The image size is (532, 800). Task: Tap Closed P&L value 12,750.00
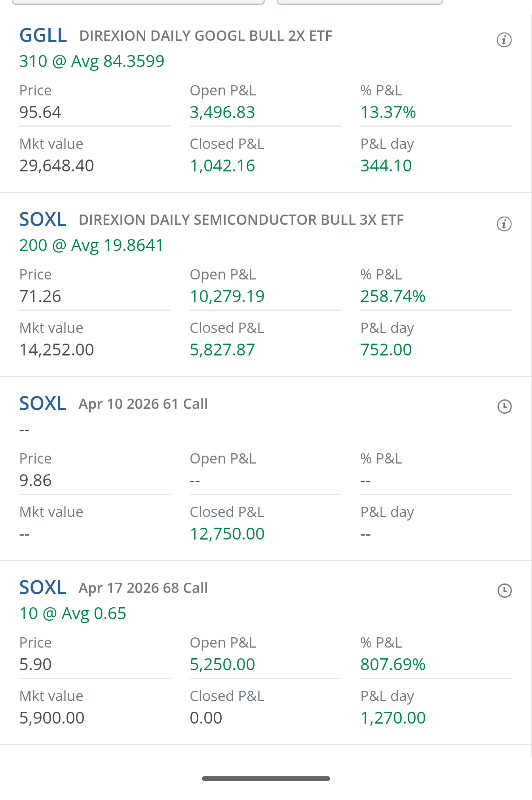coord(227,534)
